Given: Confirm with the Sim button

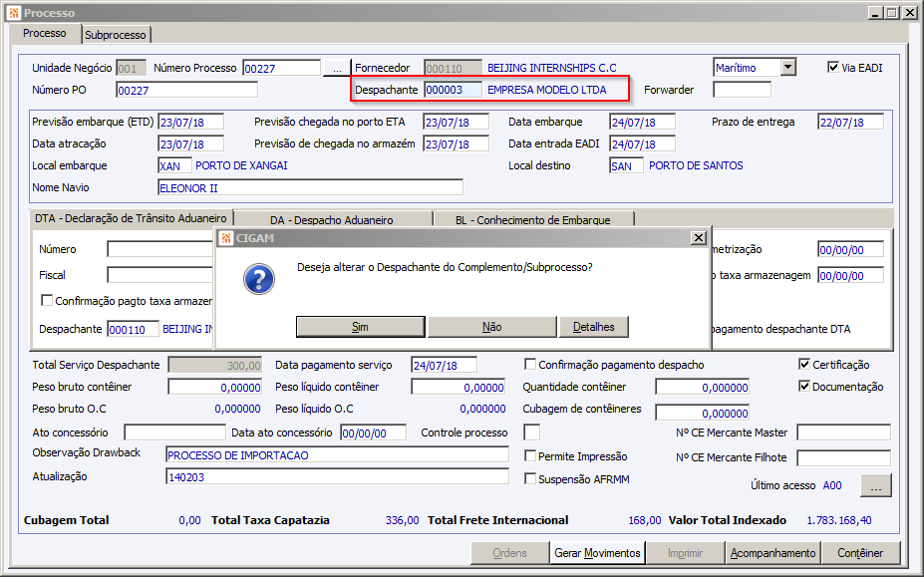Looking at the screenshot, I should 360,327.
